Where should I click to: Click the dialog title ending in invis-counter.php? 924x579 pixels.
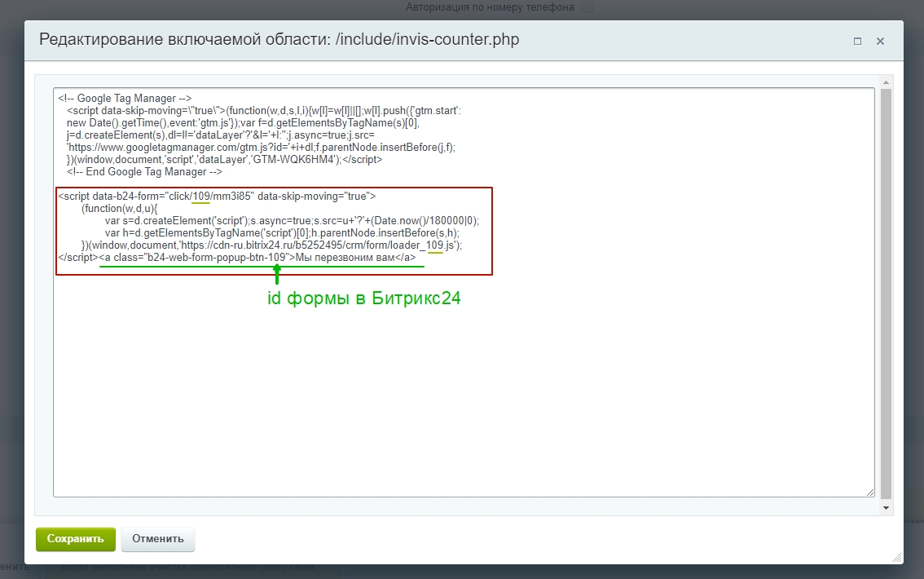[279, 40]
